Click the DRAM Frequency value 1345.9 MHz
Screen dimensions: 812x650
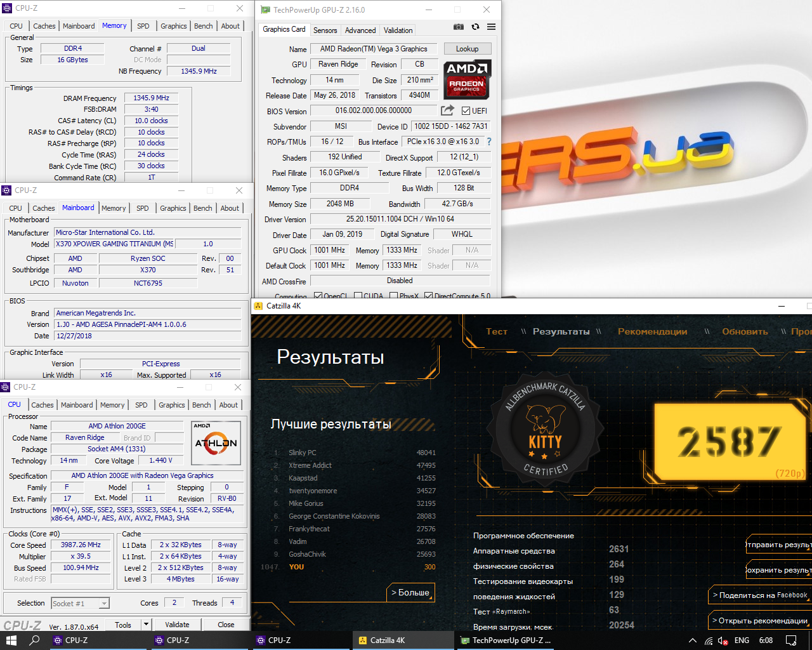(151, 98)
